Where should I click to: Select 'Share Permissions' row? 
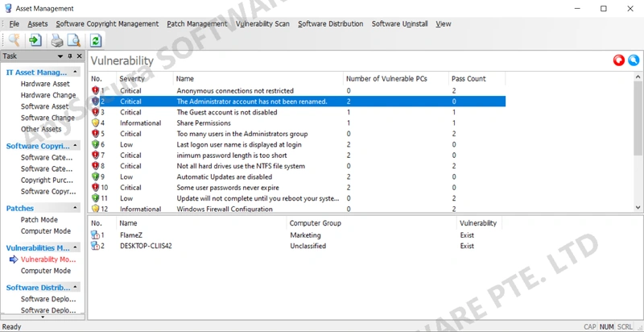tap(298, 122)
